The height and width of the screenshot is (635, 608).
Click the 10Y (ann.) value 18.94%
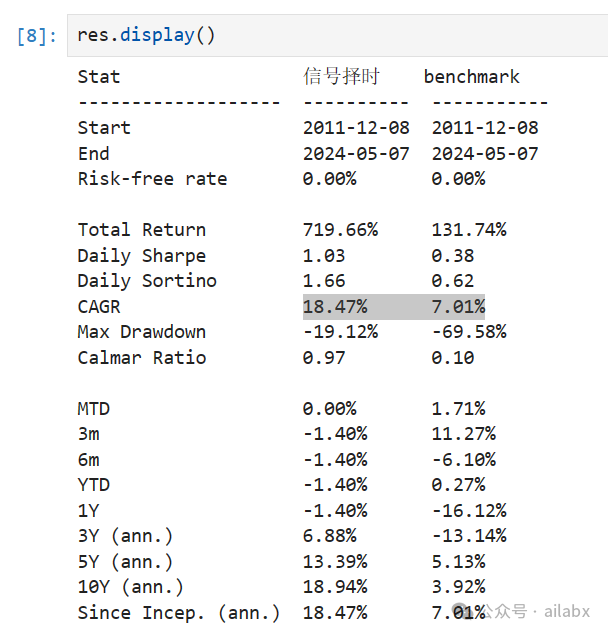tap(335, 587)
